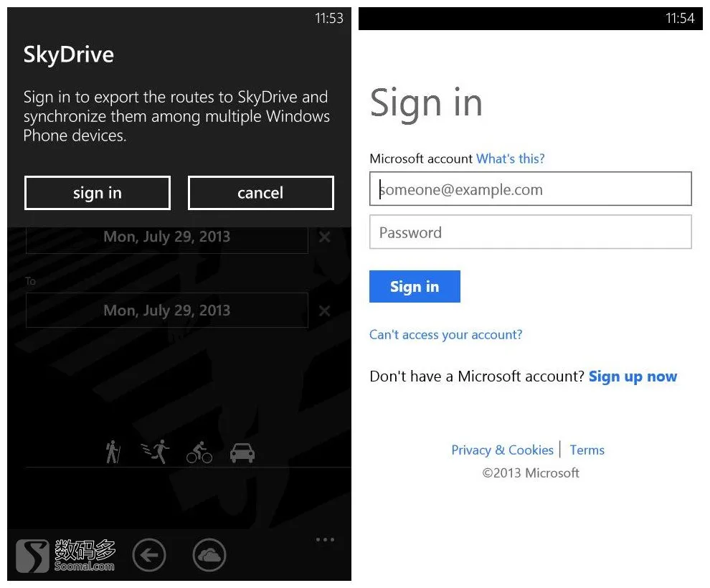Click 'Can't access your account?' link
The width and height of the screenshot is (710, 588).
coord(445,334)
